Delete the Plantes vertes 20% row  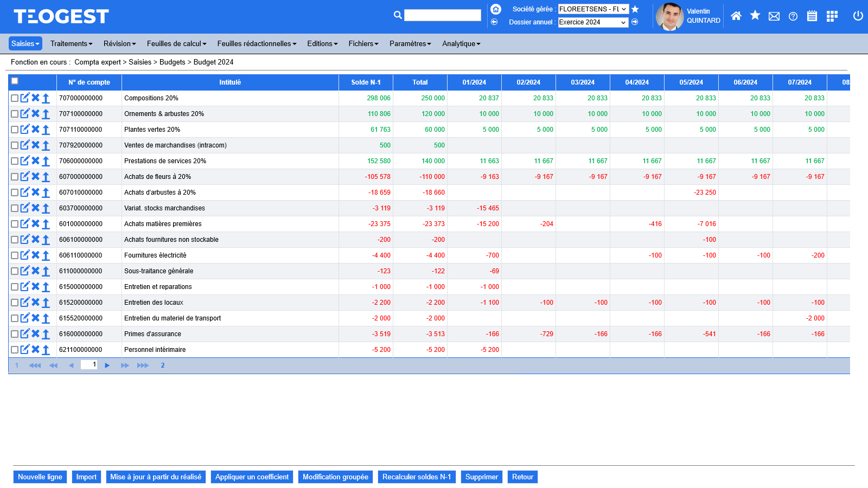pyautogui.click(x=35, y=130)
